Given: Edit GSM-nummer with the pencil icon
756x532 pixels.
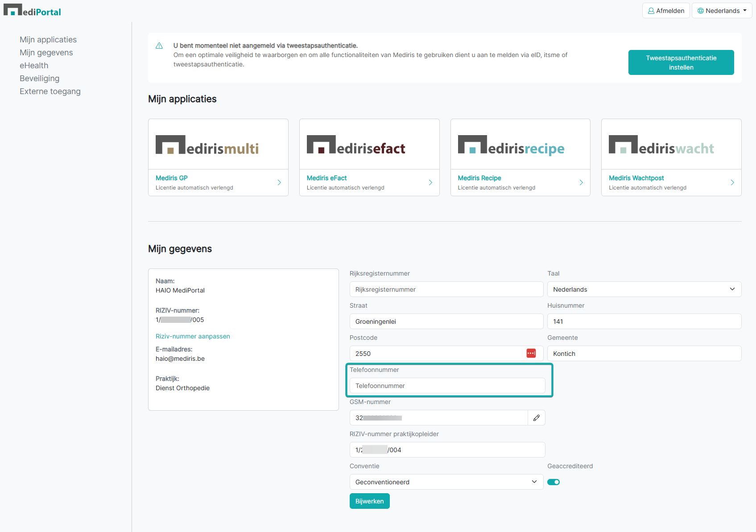Looking at the screenshot, I should [x=537, y=418].
